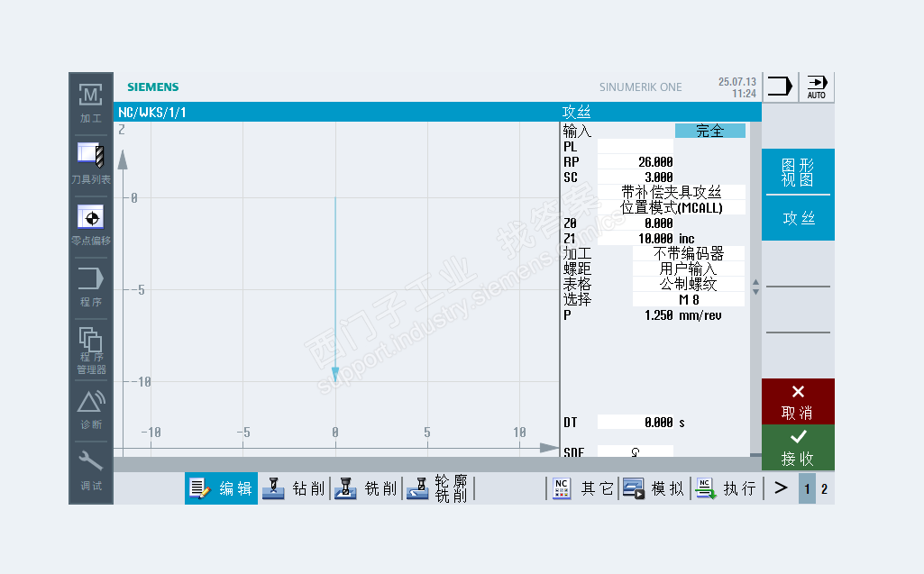Toggle the 输入 完全 selection field

coord(710,131)
